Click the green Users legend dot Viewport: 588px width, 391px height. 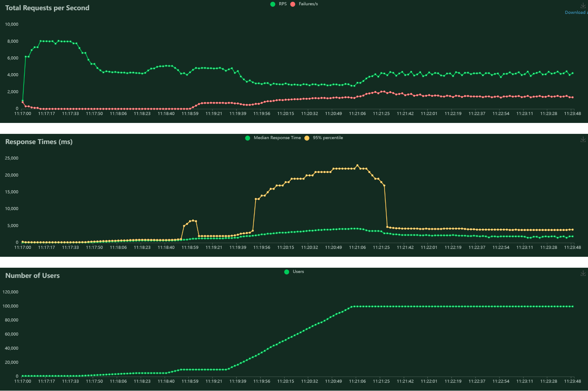[x=287, y=272]
